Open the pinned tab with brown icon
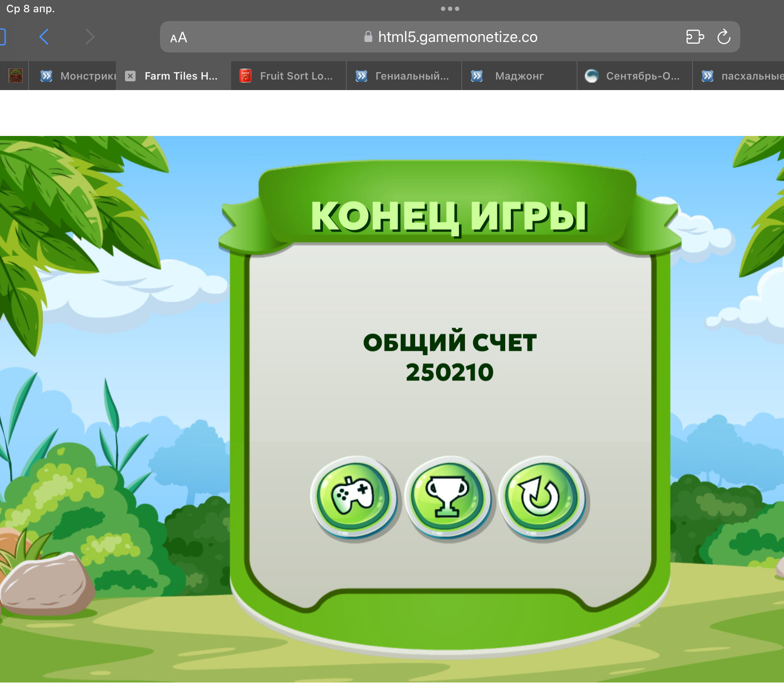The width and height of the screenshot is (784, 686). pyautogui.click(x=15, y=76)
